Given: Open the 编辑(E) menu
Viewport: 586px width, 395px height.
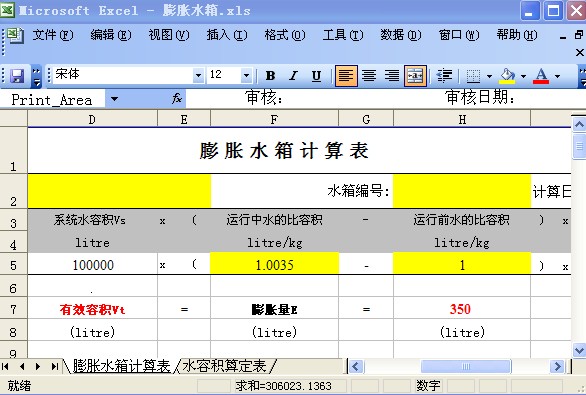Looking at the screenshot, I should coord(111,35).
